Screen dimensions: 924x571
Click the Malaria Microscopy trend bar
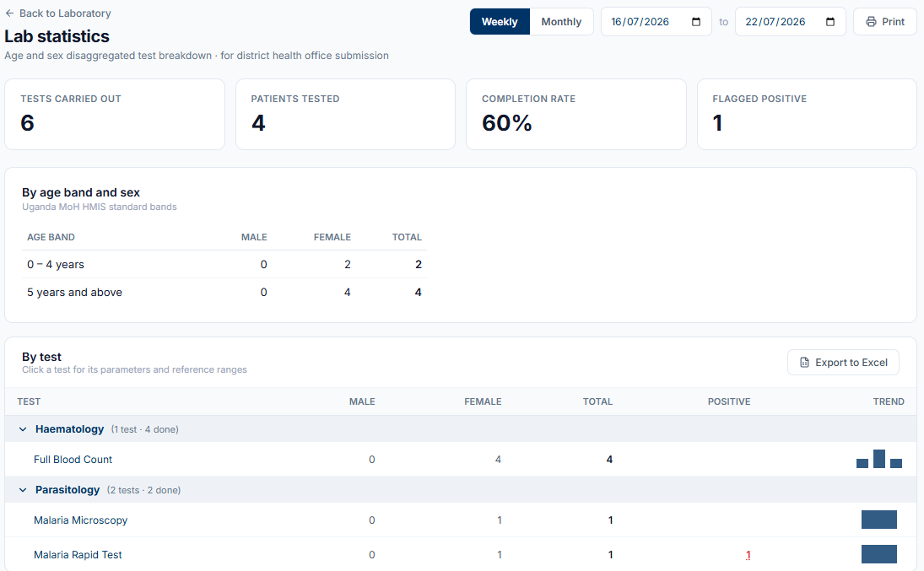879,520
